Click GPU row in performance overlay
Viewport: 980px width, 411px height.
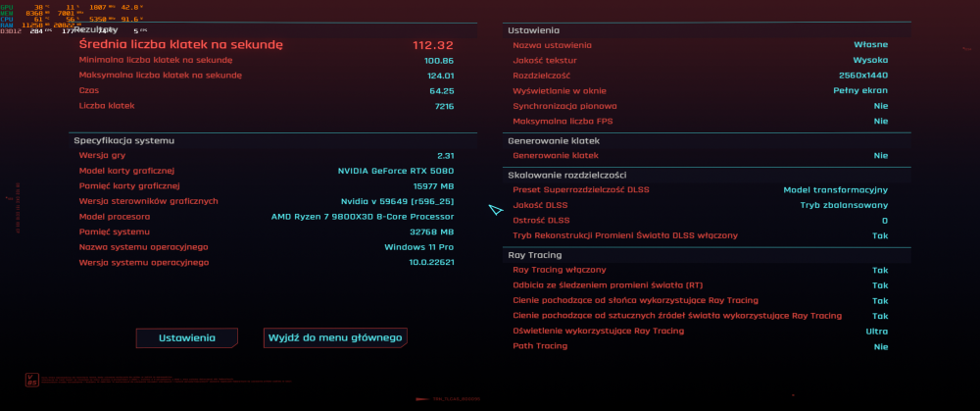pyautogui.click(x=72, y=6)
